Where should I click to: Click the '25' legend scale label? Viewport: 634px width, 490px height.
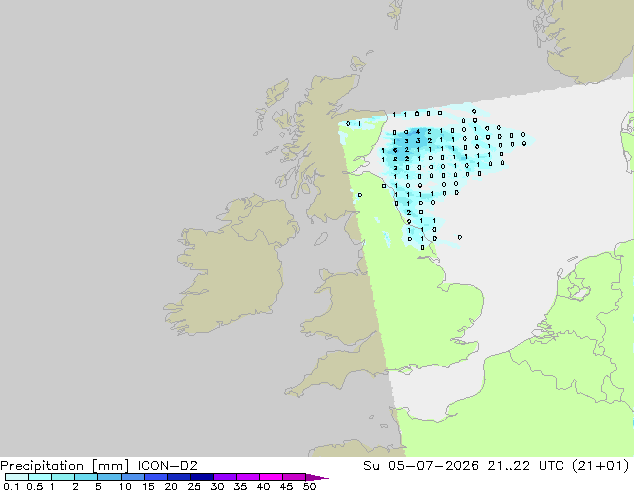pos(194,486)
